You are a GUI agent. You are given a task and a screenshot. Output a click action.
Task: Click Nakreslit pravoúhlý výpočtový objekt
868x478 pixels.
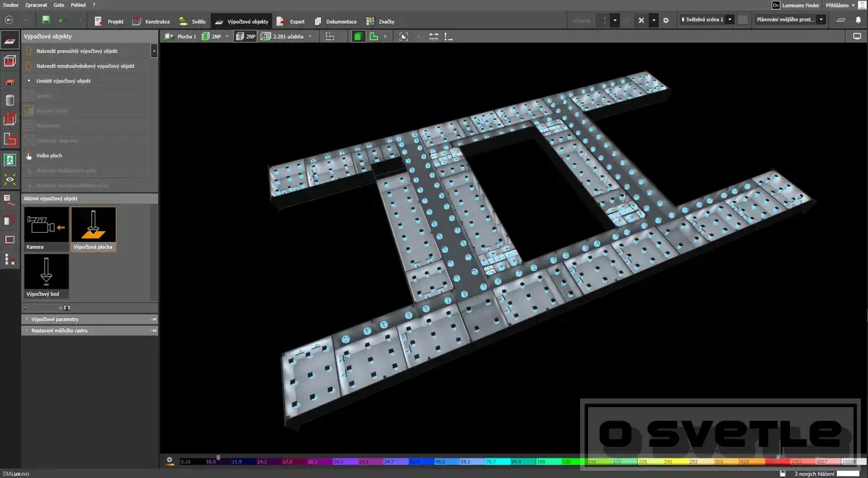point(77,51)
